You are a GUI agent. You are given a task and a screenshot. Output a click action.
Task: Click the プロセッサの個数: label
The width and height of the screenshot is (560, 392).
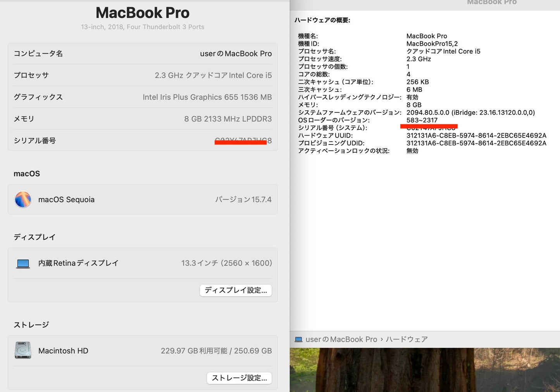pyautogui.click(x=323, y=67)
